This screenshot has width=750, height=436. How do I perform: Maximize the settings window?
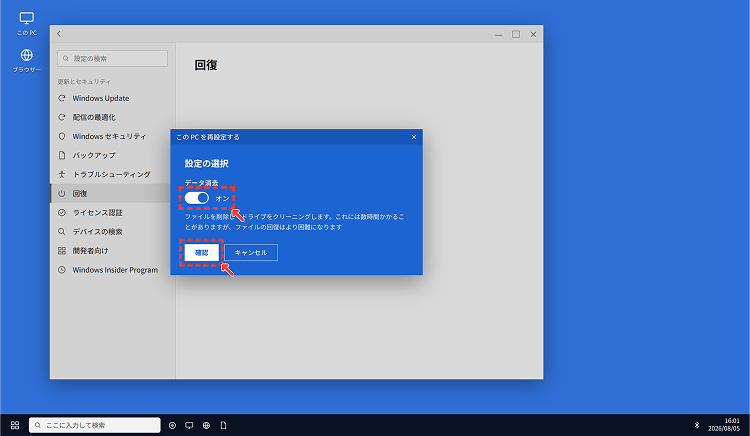pyautogui.click(x=516, y=34)
